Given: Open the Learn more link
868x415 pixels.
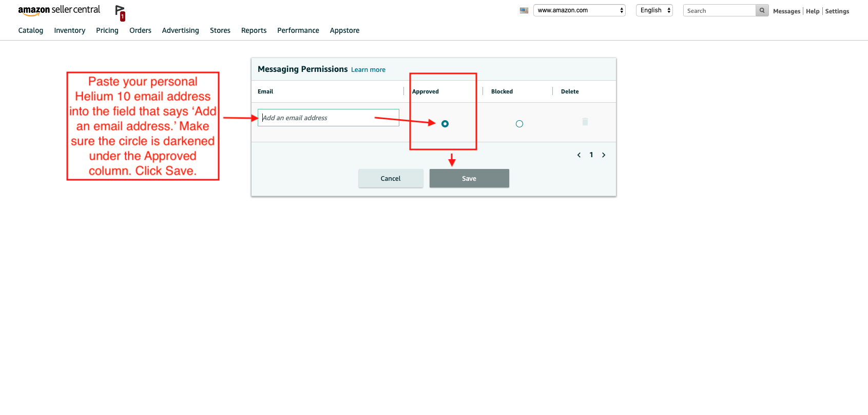Looking at the screenshot, I should (368, 70).
